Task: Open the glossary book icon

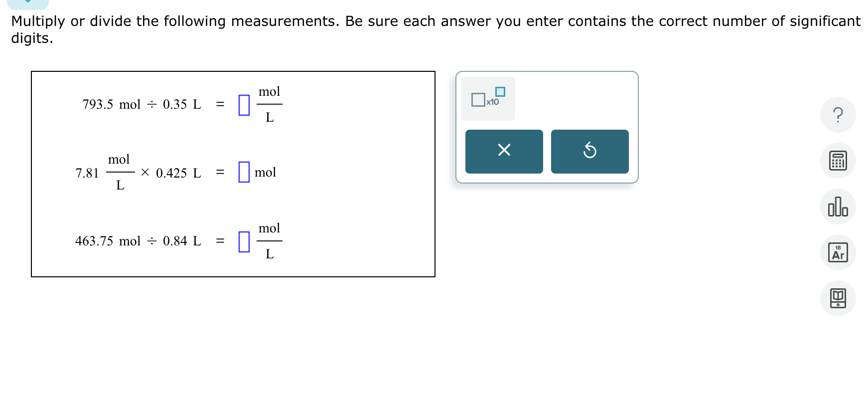Action: click(838, 298)
